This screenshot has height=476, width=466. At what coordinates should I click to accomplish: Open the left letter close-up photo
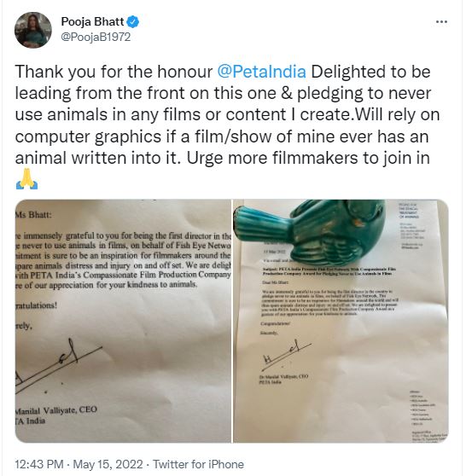[123, 321]
